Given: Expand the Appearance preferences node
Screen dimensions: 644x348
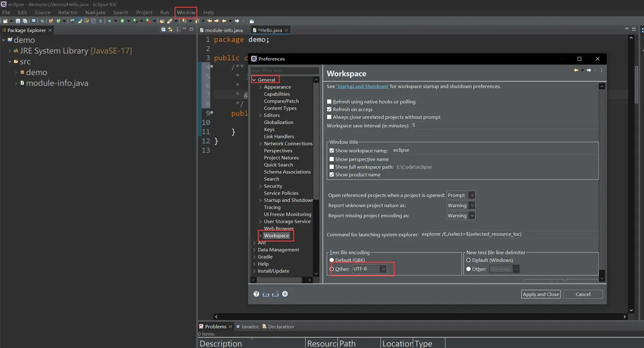Looking at the screenshot, I should pos(260,87).
